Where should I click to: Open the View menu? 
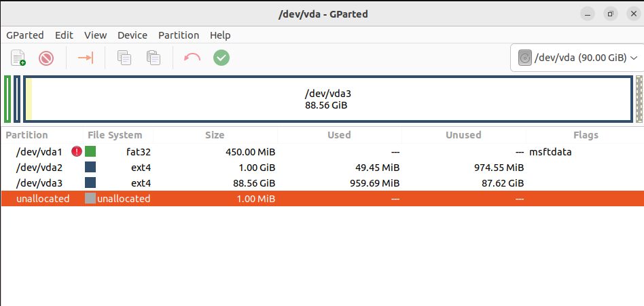pos(96,35)
